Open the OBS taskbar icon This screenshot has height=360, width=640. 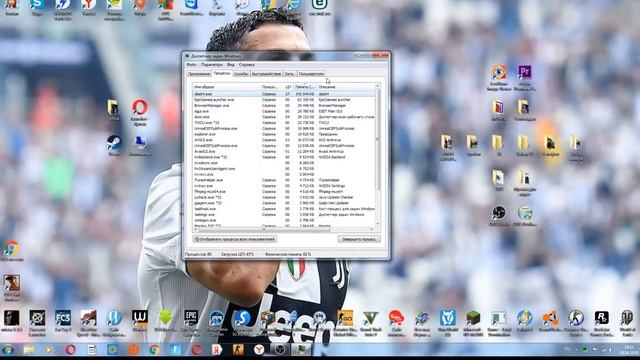280,350
